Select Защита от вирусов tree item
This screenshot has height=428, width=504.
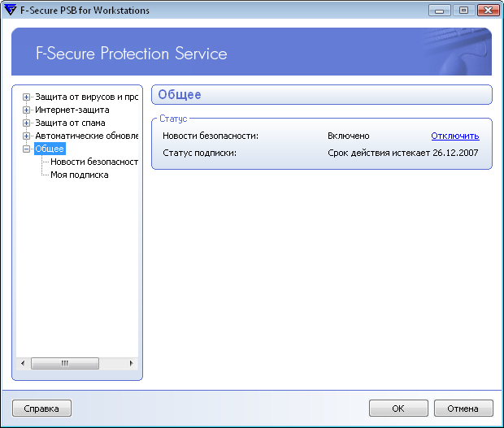pyautogui.click(x=86, y=97)
